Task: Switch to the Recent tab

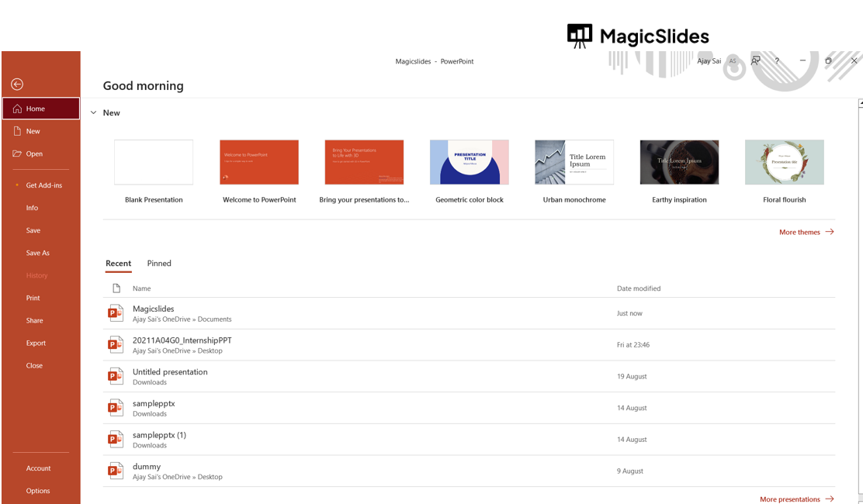Action: 118,264
